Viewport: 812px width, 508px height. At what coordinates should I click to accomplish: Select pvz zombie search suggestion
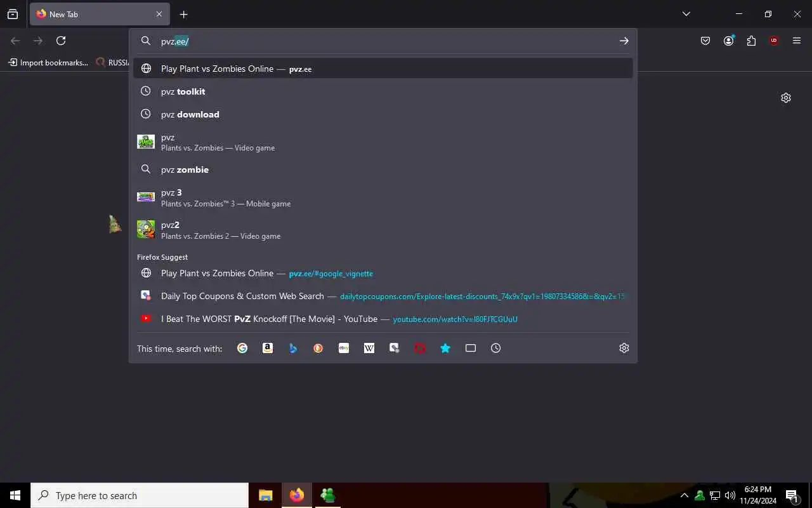pos(383,170)
